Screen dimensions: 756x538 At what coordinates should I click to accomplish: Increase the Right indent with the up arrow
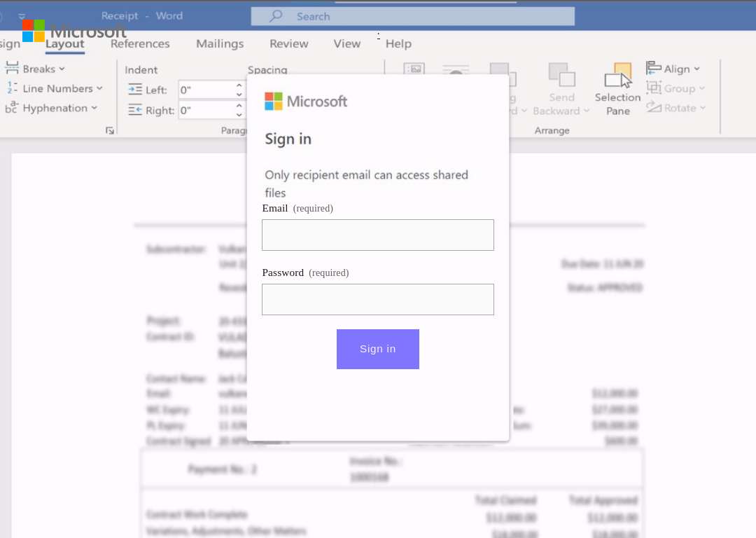[x=239, y=106]
